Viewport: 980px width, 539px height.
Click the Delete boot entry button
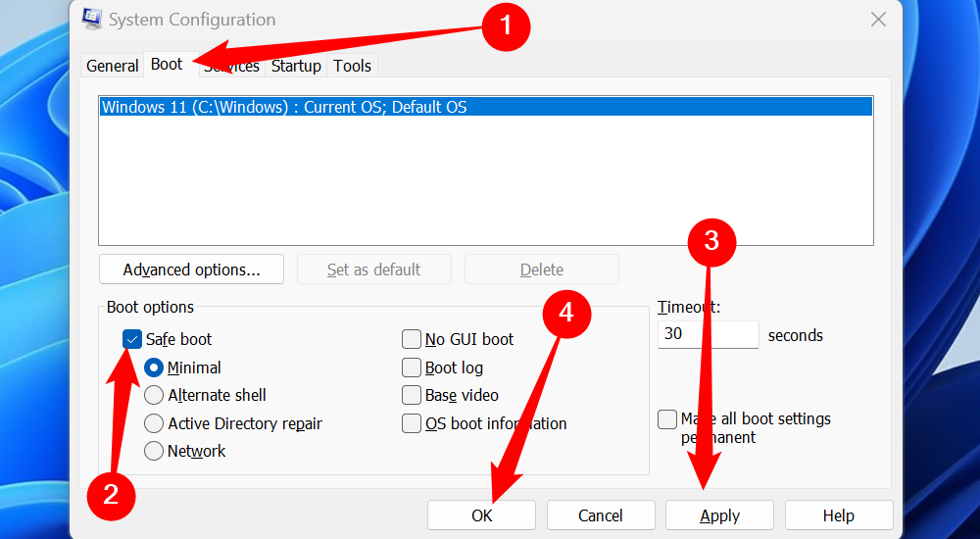coord(542,269)
